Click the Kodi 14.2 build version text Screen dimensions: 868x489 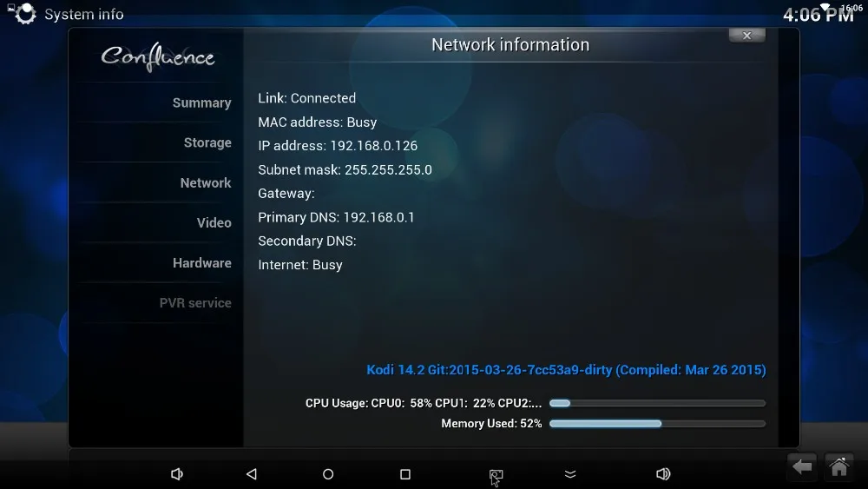(566, 370)
